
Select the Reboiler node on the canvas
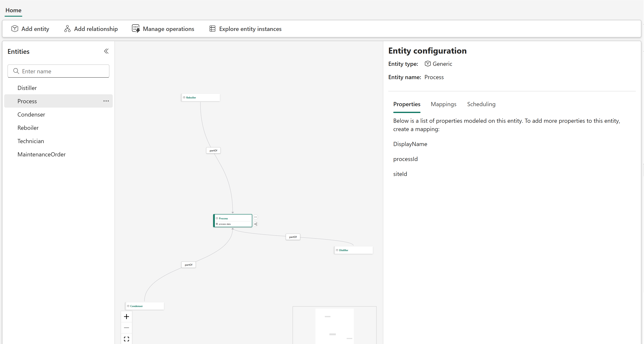pos(200,97)
